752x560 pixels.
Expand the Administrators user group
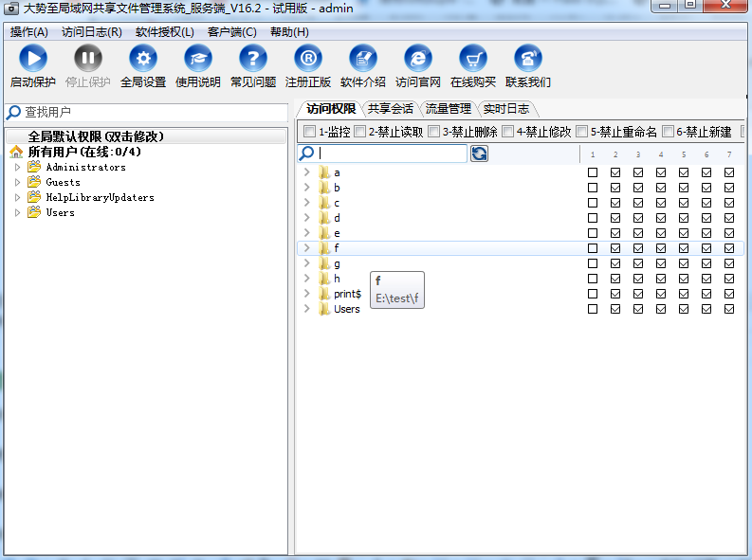click(18, 168)
